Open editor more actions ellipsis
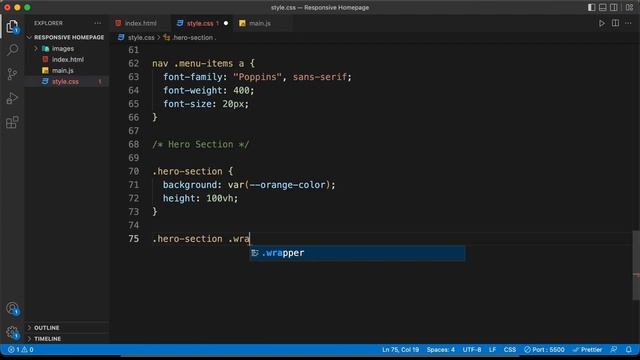 [x=628, y=23]
